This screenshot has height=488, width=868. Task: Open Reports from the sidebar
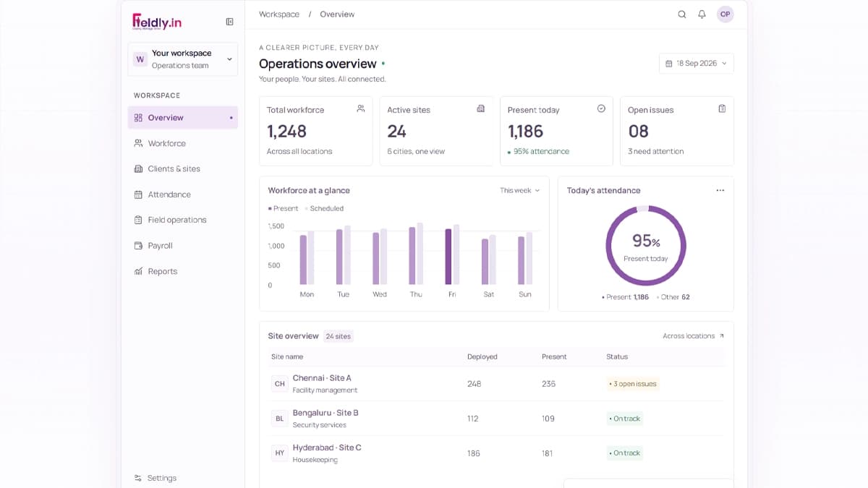pos(183,271)
